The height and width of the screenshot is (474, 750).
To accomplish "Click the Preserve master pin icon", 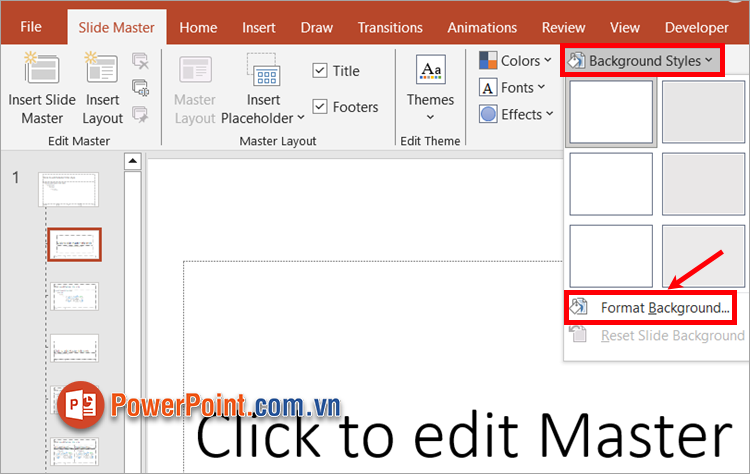I will [x=141, y=115].
